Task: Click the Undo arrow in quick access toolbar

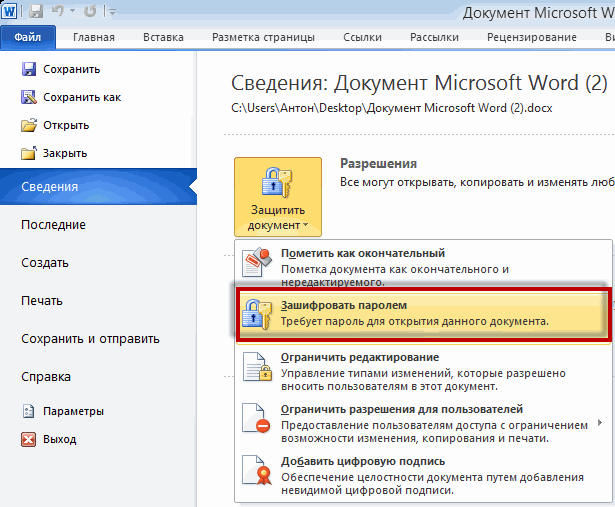Action: click(x=58, y=11)
